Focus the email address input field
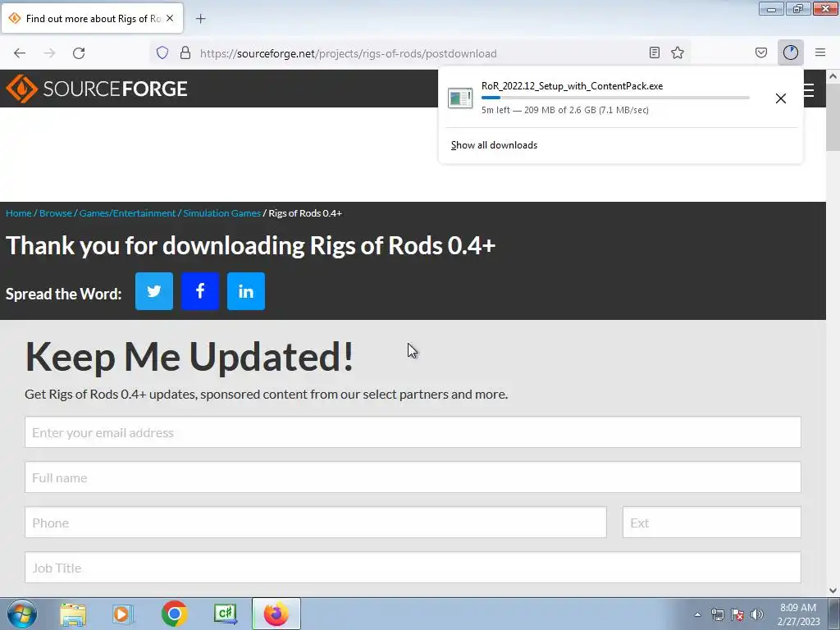 click(x=413, y=431)
